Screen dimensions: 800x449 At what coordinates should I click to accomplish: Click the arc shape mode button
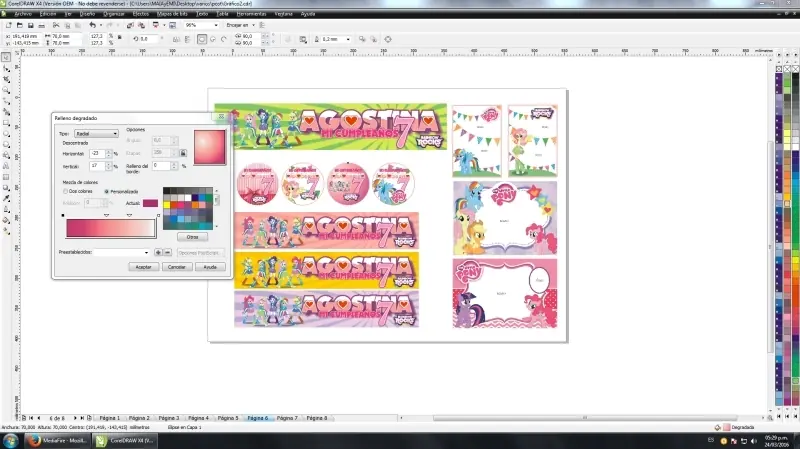tap(223, 39)
